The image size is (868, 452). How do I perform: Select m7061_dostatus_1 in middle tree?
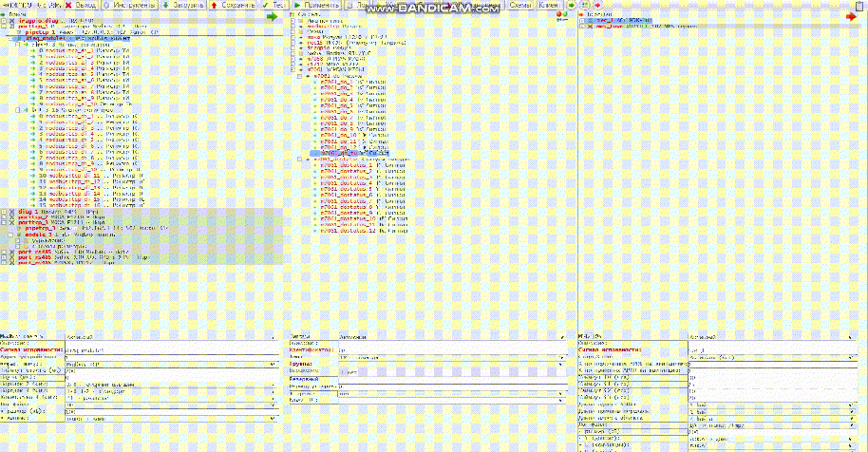coord(363,165)
